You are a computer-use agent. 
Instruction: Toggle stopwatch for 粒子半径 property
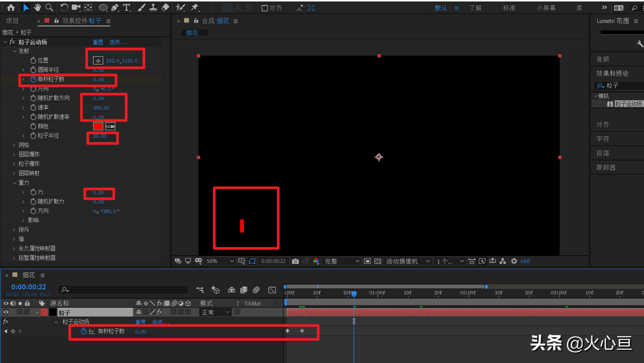pyautogui.click(x=33, y=136)
